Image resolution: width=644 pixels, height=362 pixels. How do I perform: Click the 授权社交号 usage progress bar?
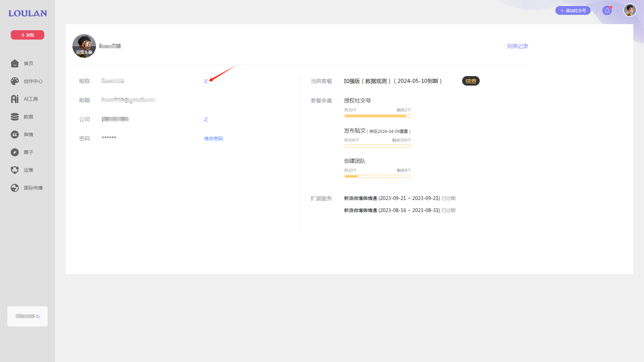[x=377, y=116]
